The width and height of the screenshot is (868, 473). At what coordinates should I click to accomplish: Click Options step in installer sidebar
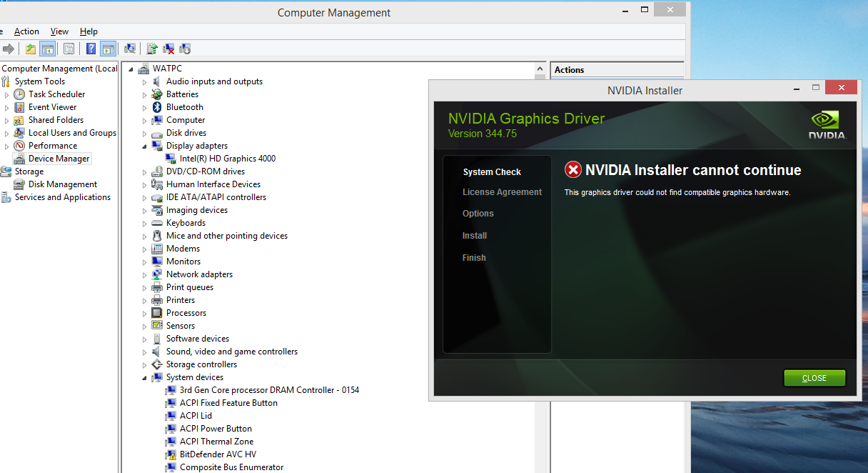click(x=478, y=214)
